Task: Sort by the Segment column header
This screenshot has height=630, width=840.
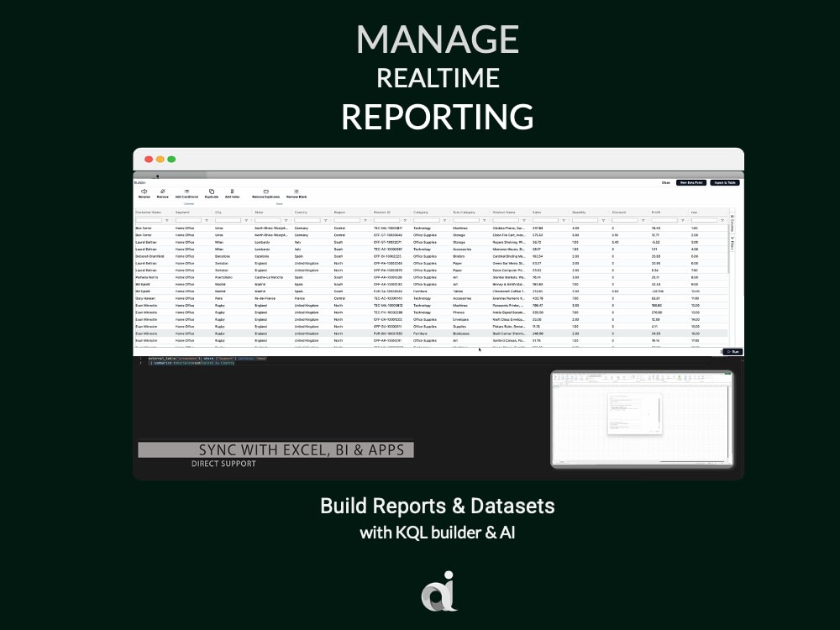Action: point(182,213)
